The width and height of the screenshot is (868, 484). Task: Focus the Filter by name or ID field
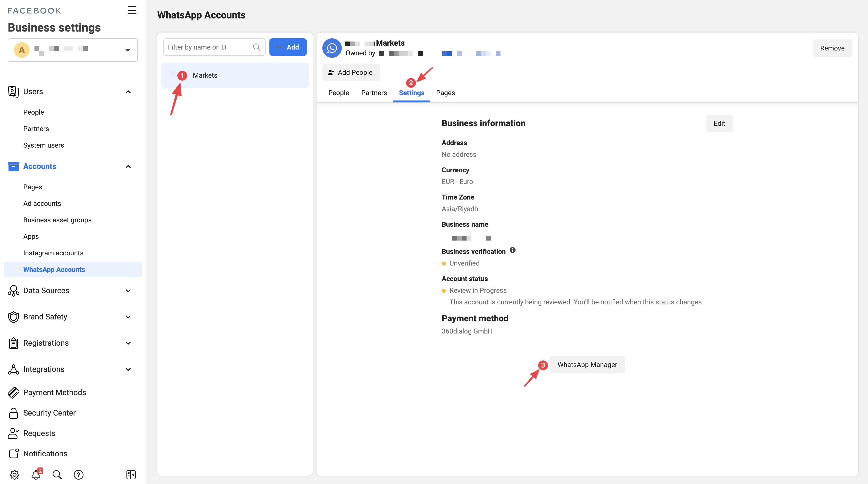click(214, 47)
